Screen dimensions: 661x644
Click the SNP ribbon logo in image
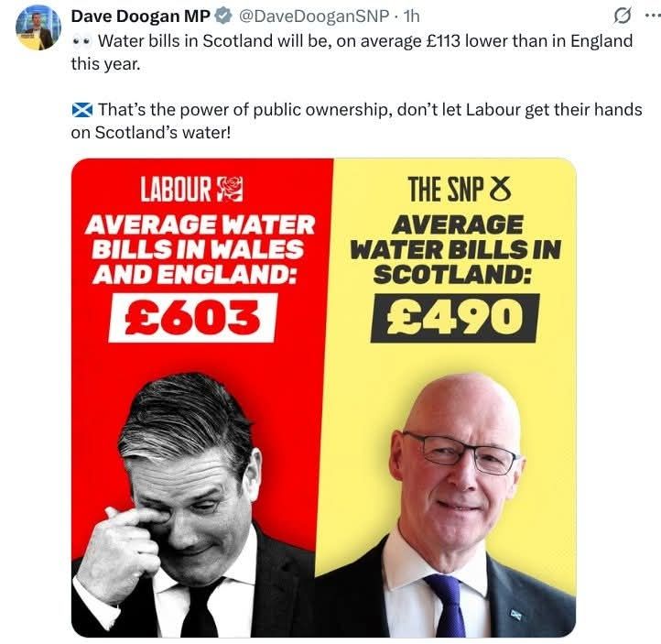point(500,189)
